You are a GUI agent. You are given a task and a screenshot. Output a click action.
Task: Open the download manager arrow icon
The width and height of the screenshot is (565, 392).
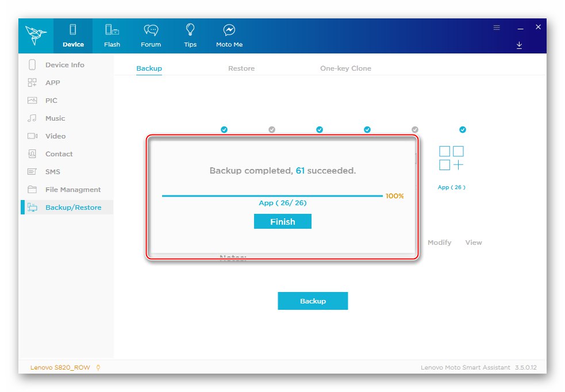519,45
